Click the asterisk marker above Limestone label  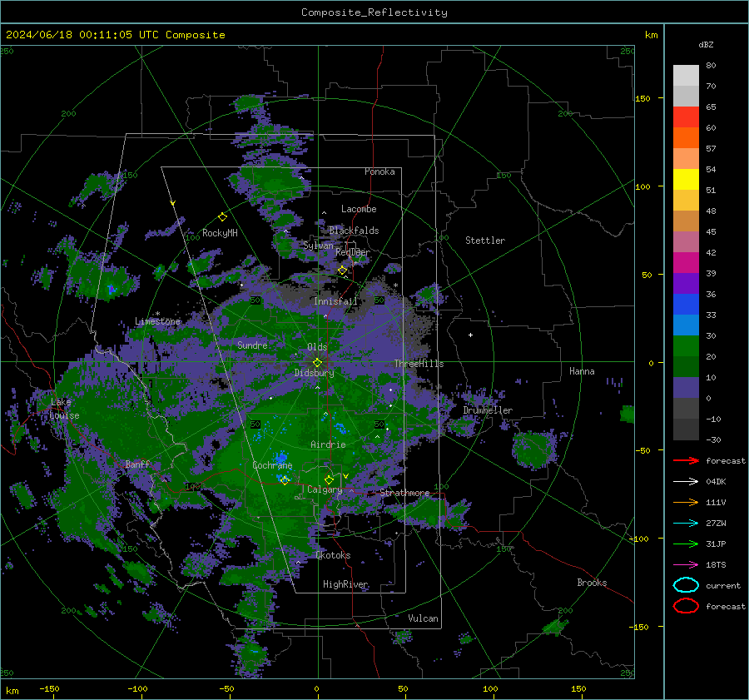[x=157, y=314]
